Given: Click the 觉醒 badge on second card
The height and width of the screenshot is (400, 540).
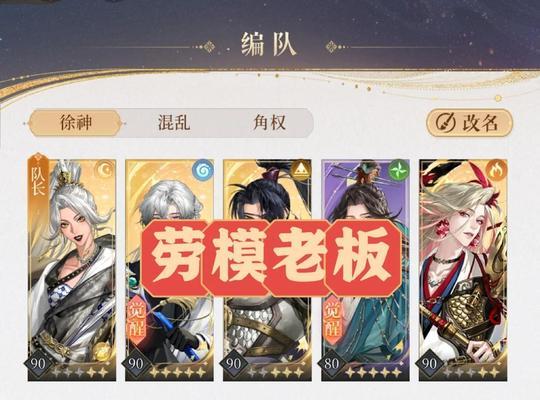Looking at the screenshot, I should click(x=137, y=320).
